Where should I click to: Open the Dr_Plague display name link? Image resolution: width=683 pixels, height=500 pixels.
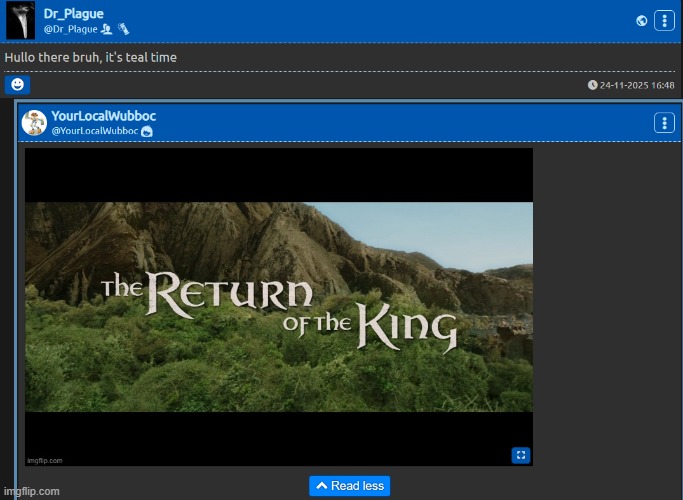click(x=73, y=14)
